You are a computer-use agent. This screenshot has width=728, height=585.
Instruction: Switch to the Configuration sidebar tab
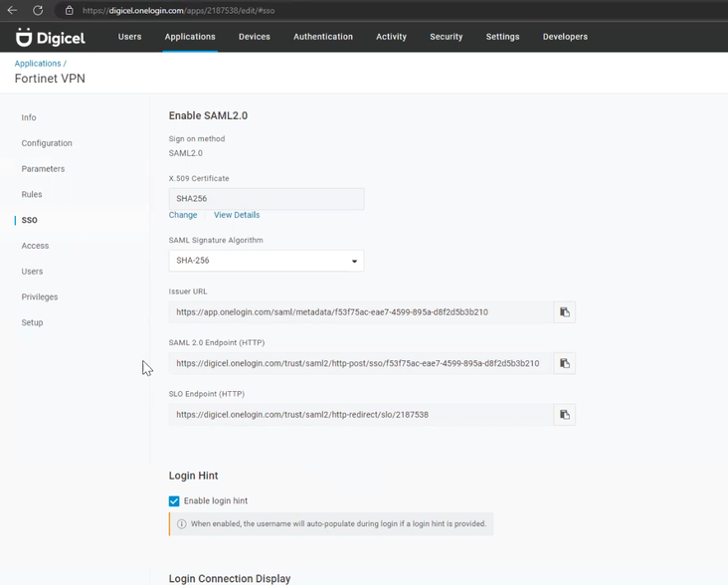click(x=47, y=143)
